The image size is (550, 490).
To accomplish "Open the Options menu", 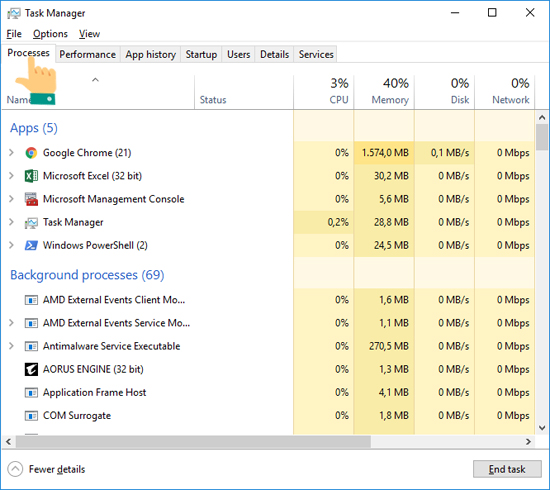I will (x=50, y=34).
